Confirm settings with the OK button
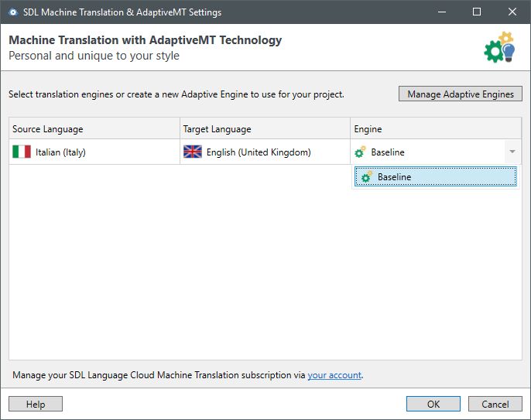Image resolution: width=531 pixels, height=420 pixels. (x=433, y=404)
